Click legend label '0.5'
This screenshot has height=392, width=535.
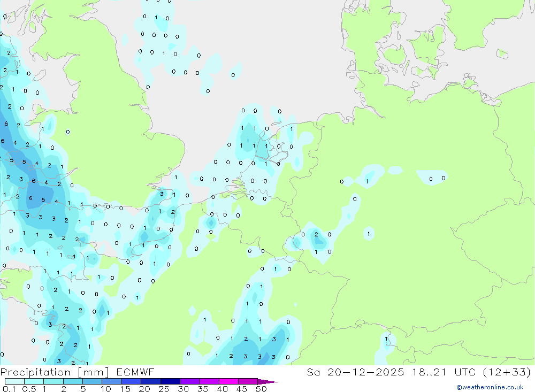pos(29,389)
